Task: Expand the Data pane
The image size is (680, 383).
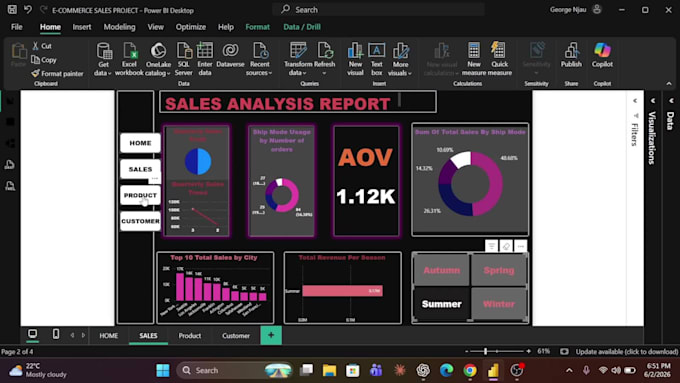Action: click(671, 101)
